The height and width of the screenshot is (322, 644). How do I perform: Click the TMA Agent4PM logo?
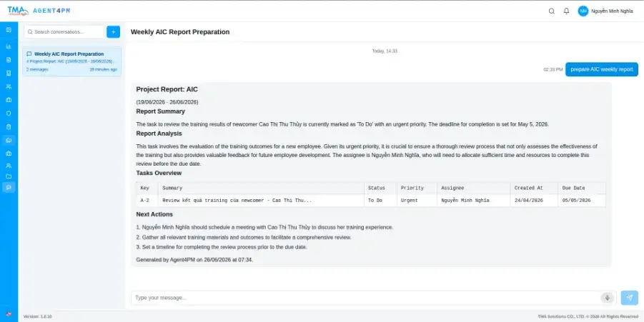point(39,11)
